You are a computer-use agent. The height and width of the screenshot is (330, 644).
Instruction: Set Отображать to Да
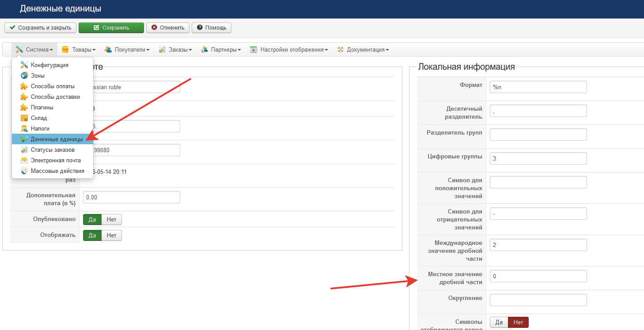tap(92, 235)
